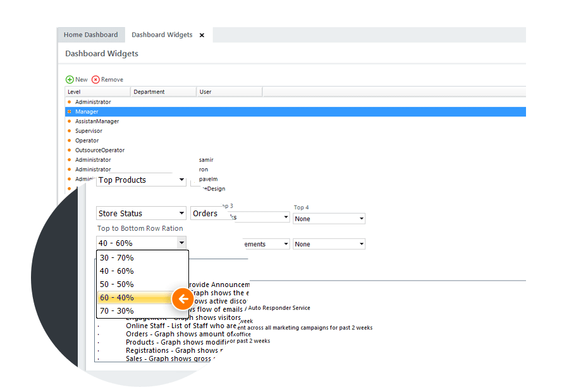The image size is (569, 392).
Task: Click the bullet icon beside Administrator first row
Action: 70,102
